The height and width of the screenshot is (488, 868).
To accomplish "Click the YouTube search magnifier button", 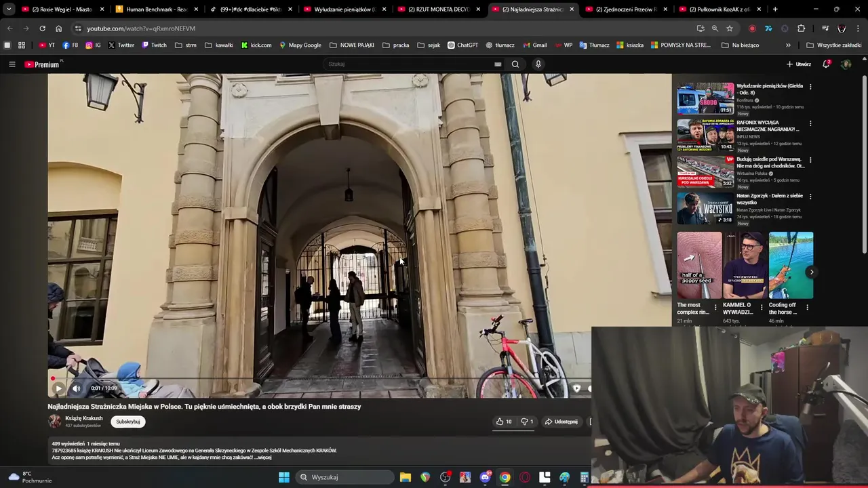I will 515,64.
